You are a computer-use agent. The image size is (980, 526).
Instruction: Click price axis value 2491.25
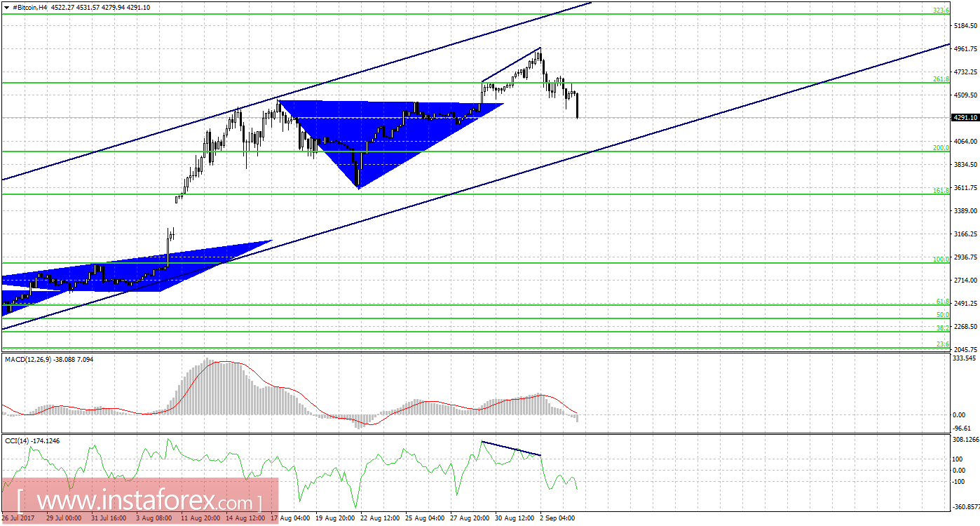[x=965, y=304]
